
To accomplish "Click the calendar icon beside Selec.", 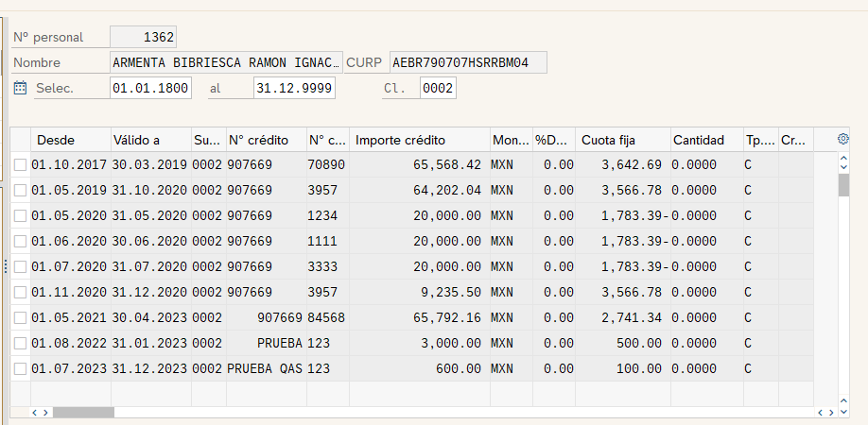I will pos(21,88).
